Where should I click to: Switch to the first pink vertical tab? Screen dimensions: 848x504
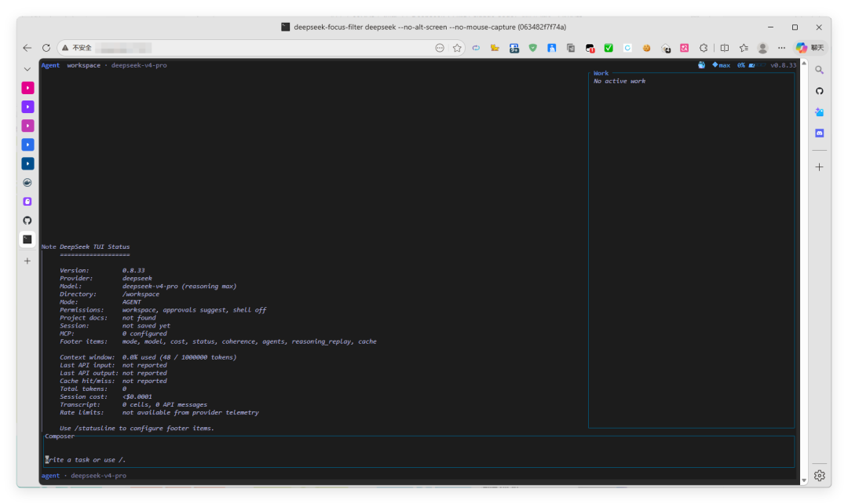pos(27,88)
